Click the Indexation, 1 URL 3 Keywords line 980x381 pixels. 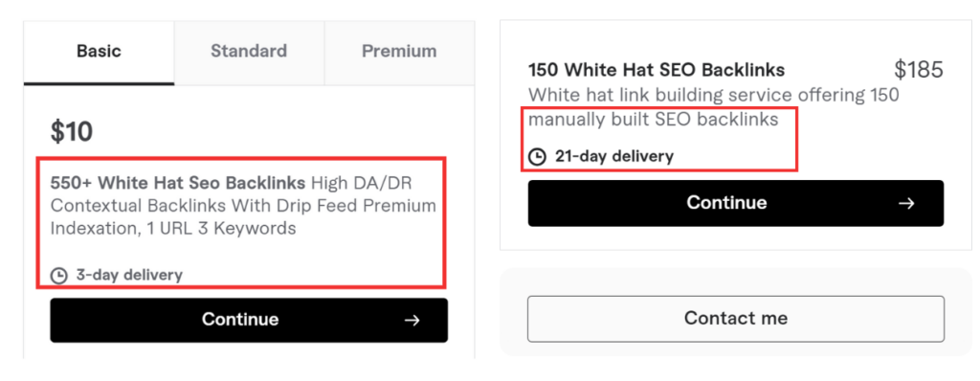(173, 229)
